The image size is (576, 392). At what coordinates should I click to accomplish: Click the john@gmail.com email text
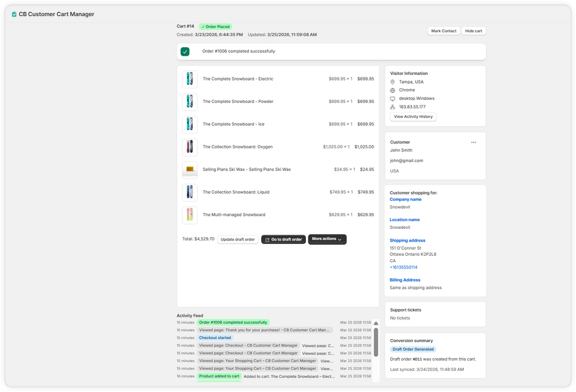[406, 161]
